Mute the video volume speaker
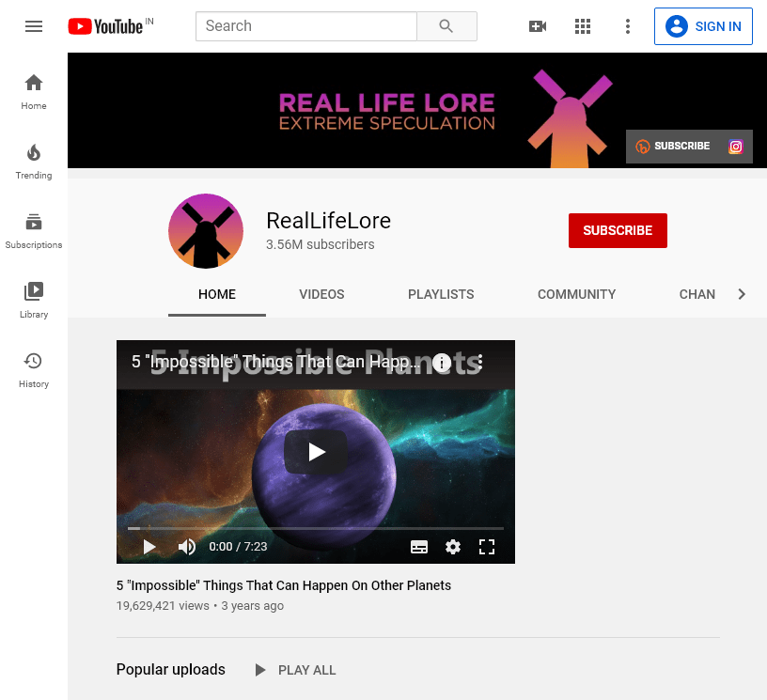This screenshot has height=700, width=767. (186, 547)
